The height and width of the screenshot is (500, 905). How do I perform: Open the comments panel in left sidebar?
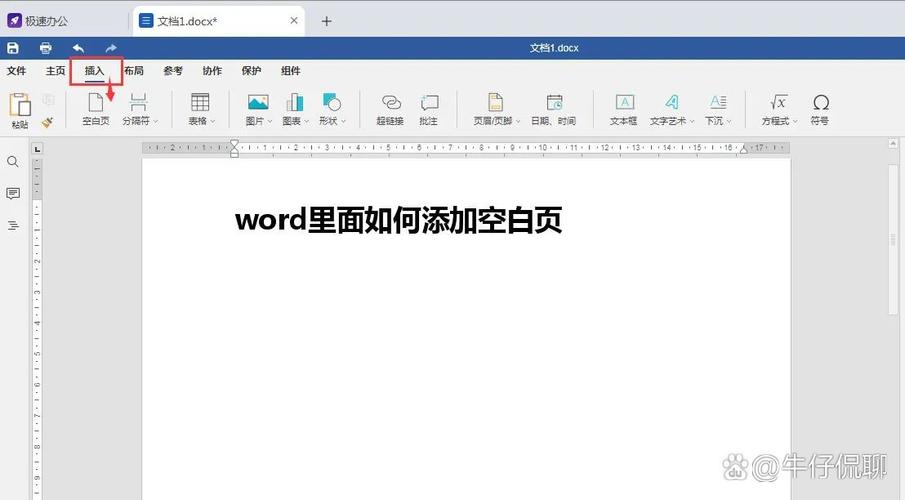click(x=13, y=193)
